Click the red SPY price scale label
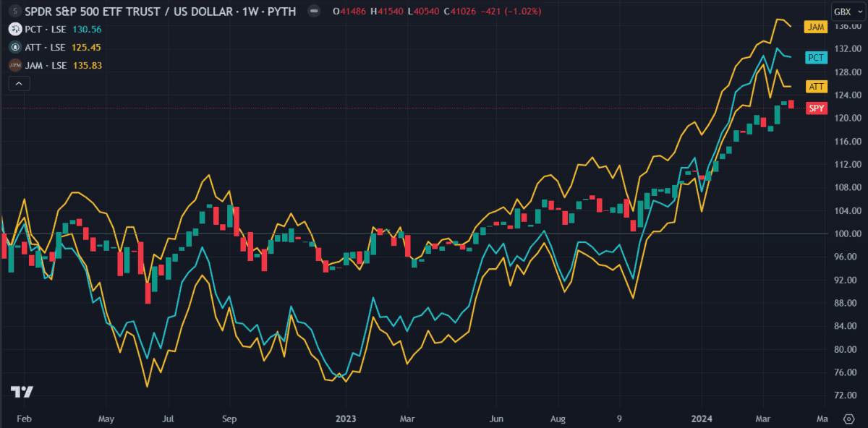This screenshot has width=868, height=428. coord(816,108)
